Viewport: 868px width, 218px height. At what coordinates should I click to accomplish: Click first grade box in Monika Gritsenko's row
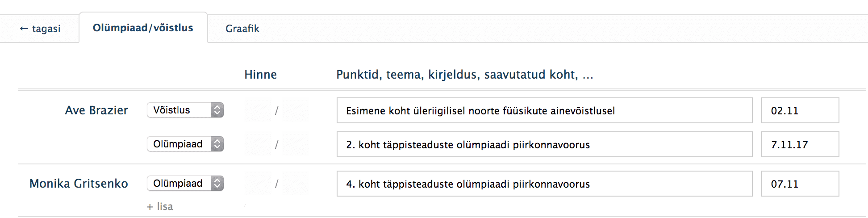(258, 183)
